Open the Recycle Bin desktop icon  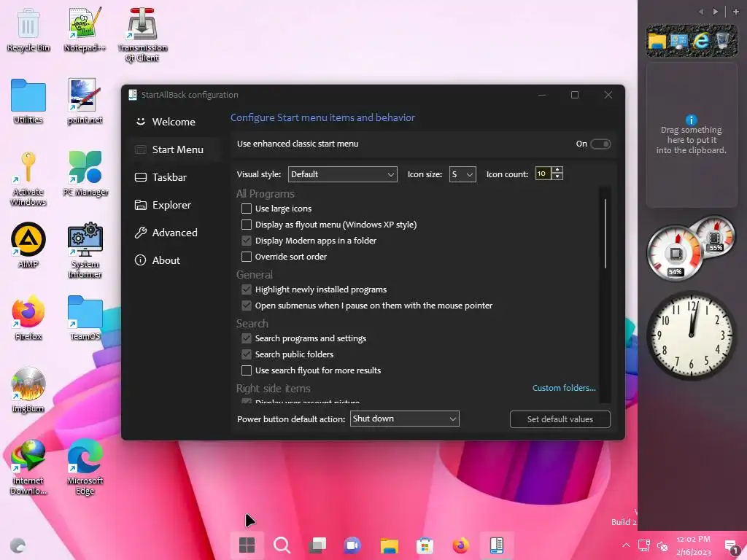[28, 29]
